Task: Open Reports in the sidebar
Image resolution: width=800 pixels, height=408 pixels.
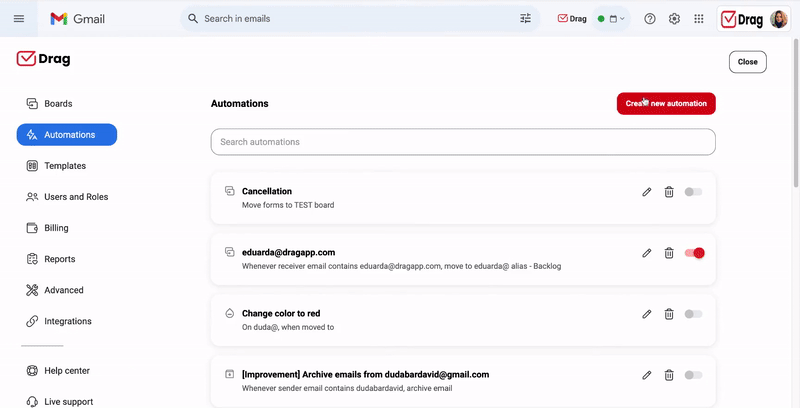Action: pos(51,259)
